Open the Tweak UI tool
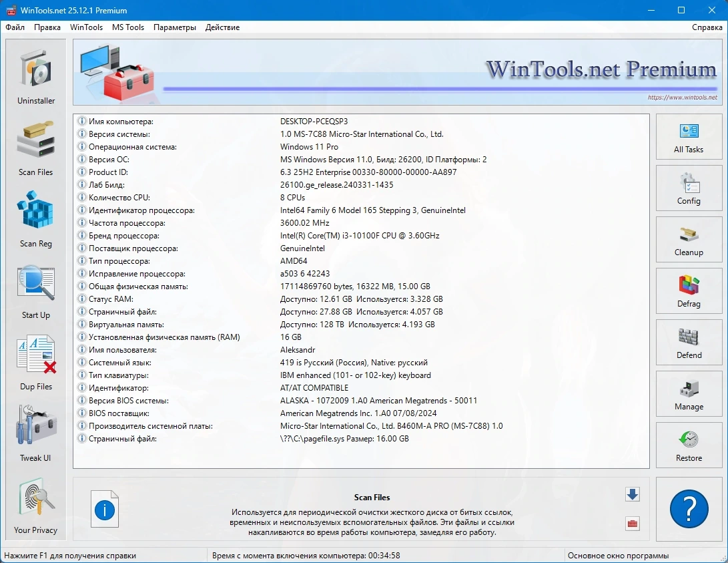Viewport: 728px width, 563px height. pos(36,434)
